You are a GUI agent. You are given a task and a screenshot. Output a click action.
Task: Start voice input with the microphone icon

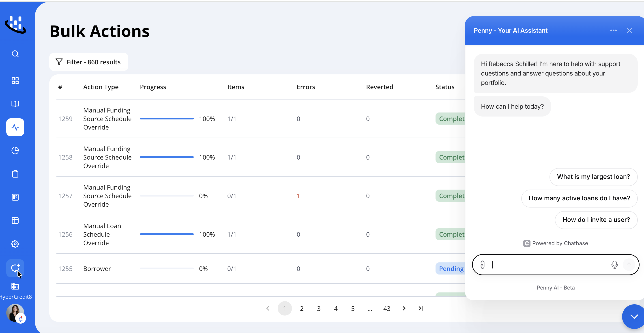[614, 264]
